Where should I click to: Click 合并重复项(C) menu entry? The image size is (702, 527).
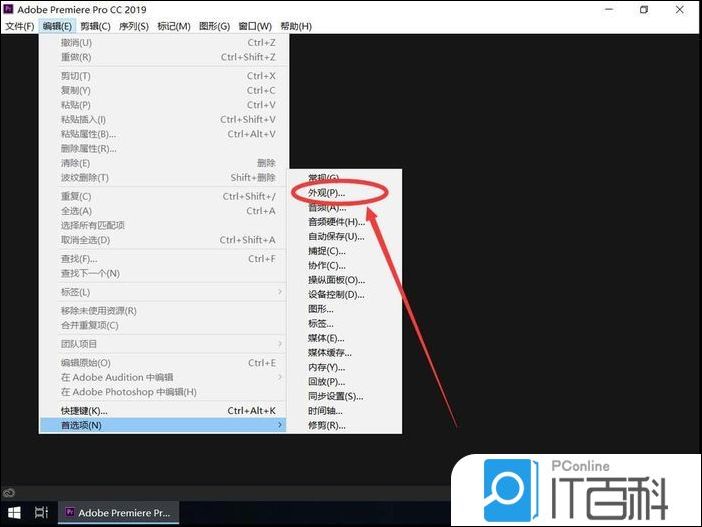click(x=163, y=325)
